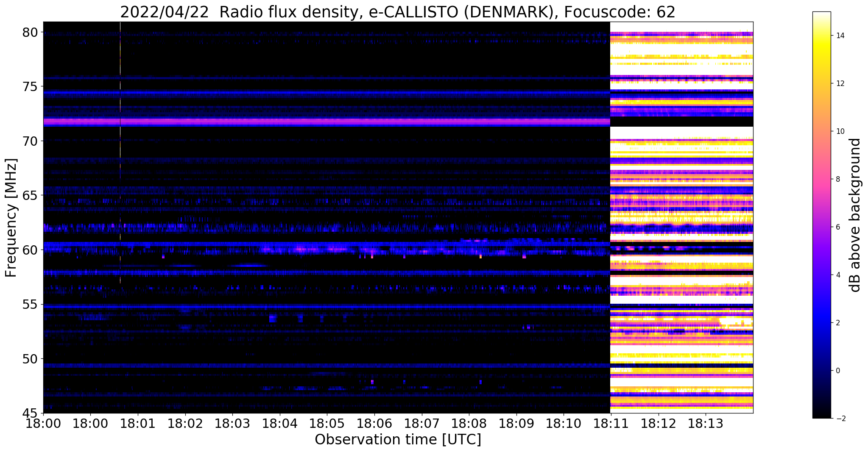Click the colorbar tick value 2

(837, 323)
